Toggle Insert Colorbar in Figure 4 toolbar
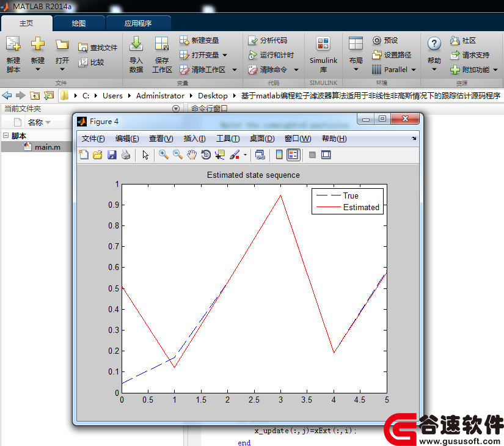Screen dimensions: 504x446 (279, 155)
